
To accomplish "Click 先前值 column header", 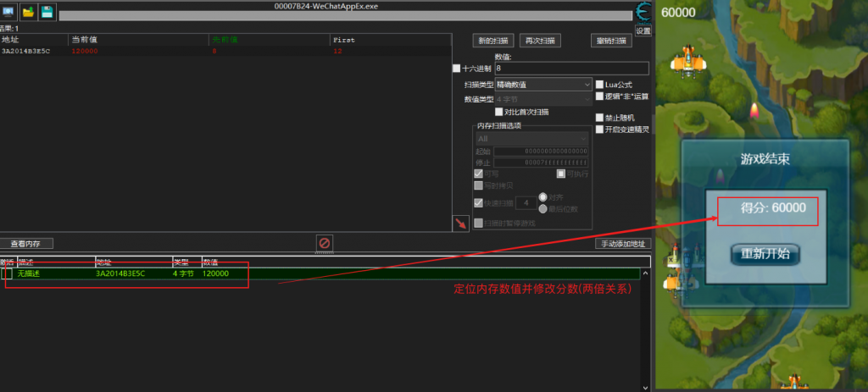I will [270, 40].
